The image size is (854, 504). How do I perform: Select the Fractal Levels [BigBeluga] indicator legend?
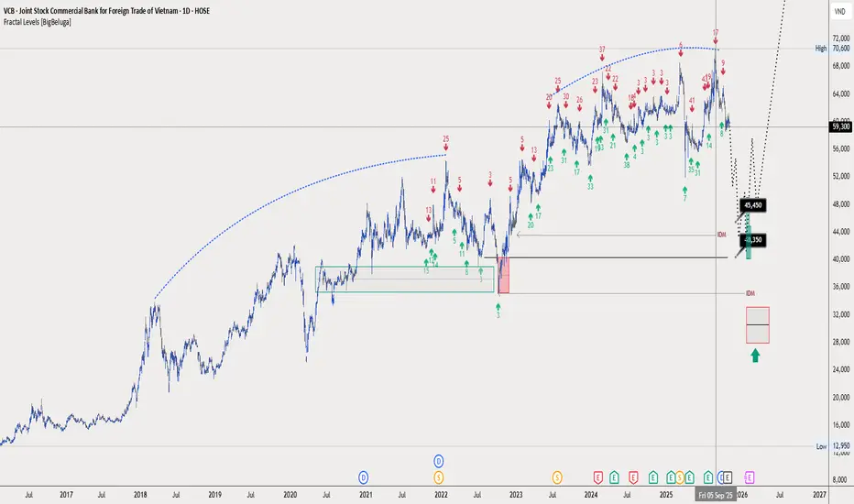coord(37,22)
